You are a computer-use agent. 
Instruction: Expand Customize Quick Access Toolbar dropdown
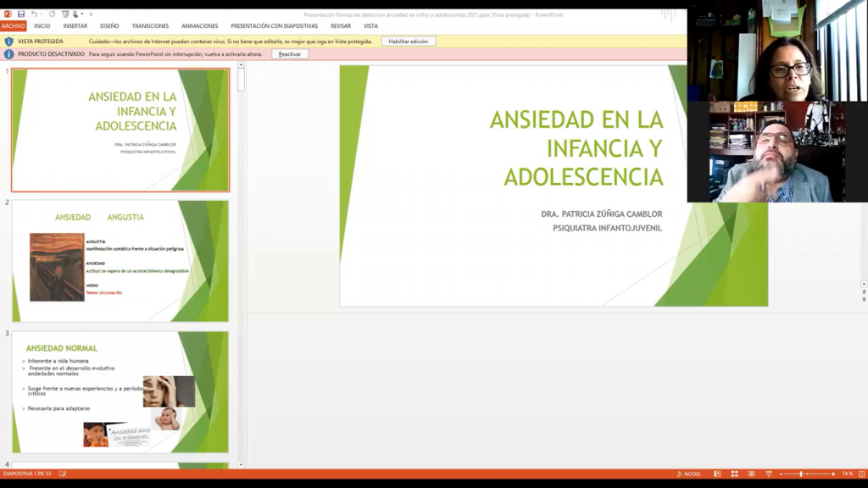pos(91,14)
